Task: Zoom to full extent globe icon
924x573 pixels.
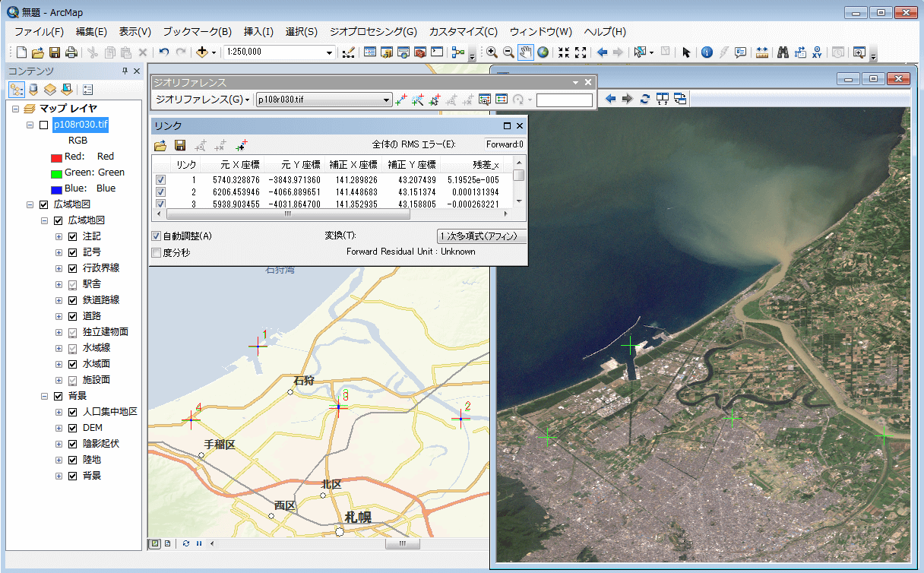Action: pyautogui.click(x=543, y=52)
